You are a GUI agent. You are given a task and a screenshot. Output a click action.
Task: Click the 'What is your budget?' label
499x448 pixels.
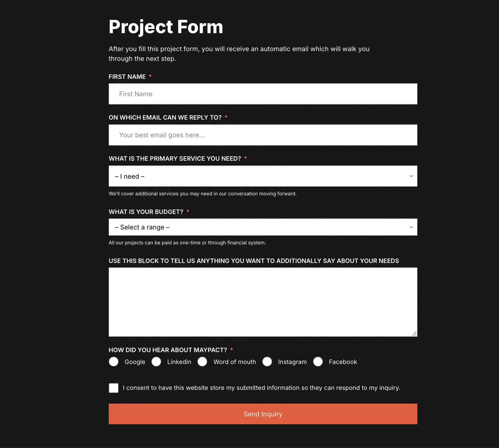pos(146,212)
